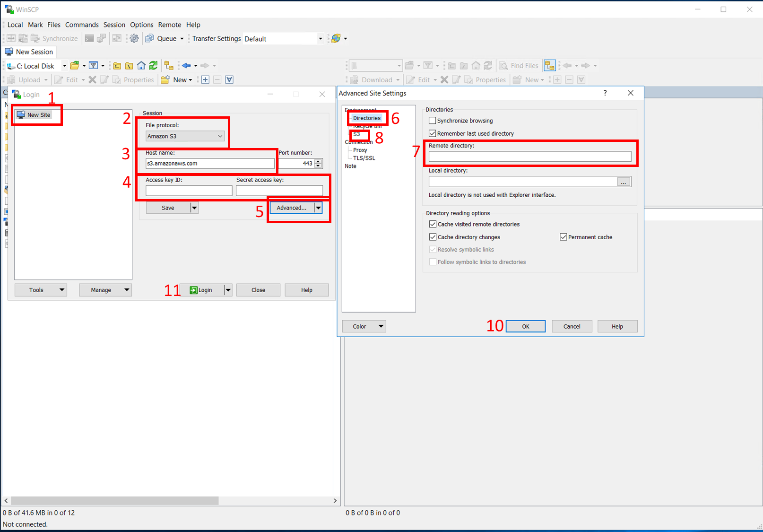The height and width of the screenshot is (532, 763).
Task: Click the Queue toolbar icon
Action: 150,38
